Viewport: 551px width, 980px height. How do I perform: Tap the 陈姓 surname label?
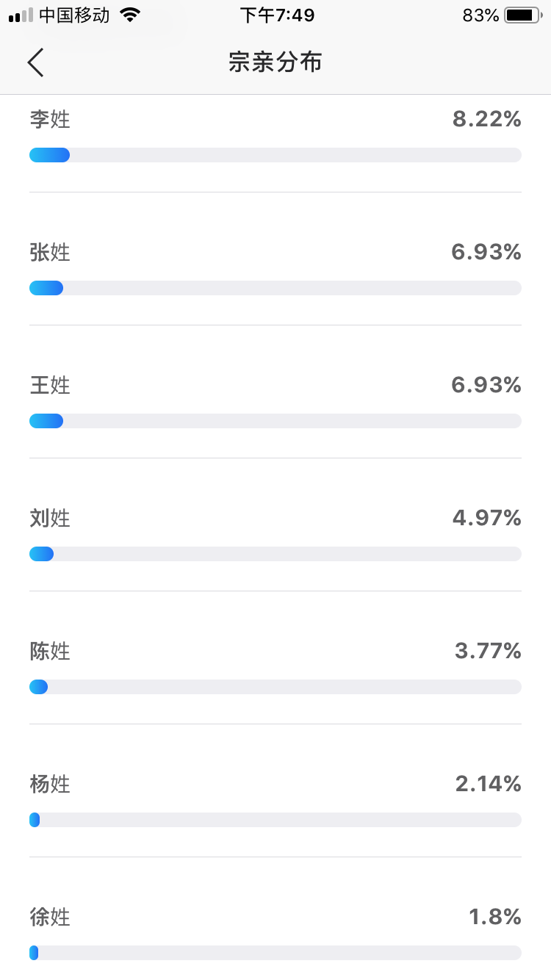coord(50,651)
